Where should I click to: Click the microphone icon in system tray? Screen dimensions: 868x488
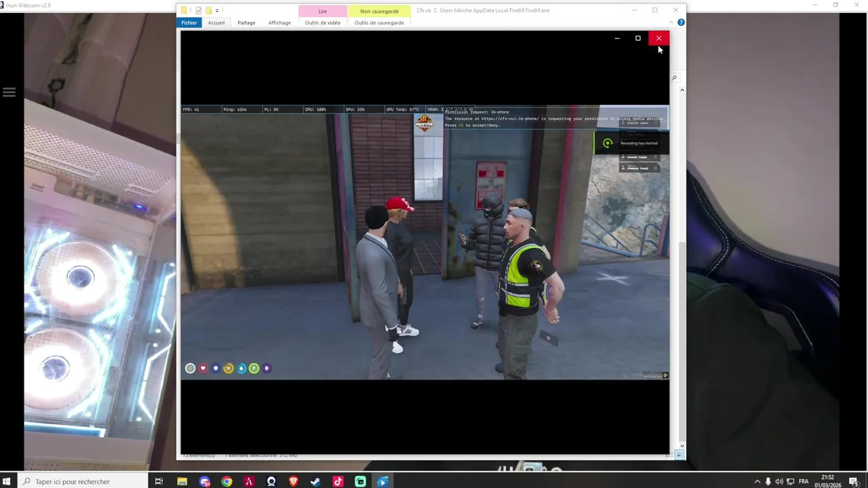click(768, 481)
